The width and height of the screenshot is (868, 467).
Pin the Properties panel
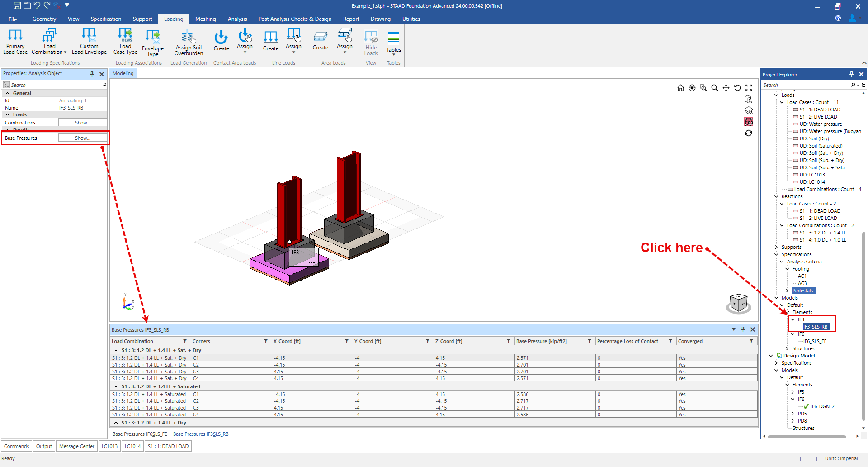click(x=92, y=74)
